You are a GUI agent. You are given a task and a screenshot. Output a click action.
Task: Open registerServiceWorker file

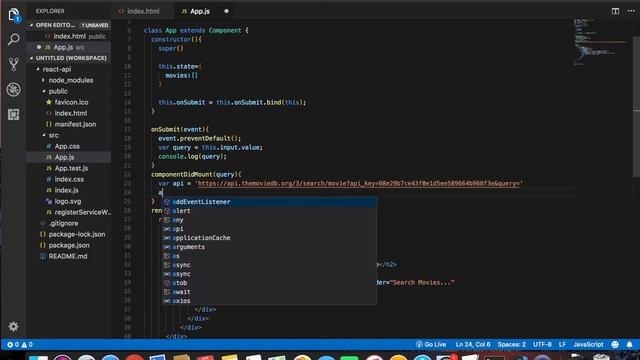pos(69,212)
